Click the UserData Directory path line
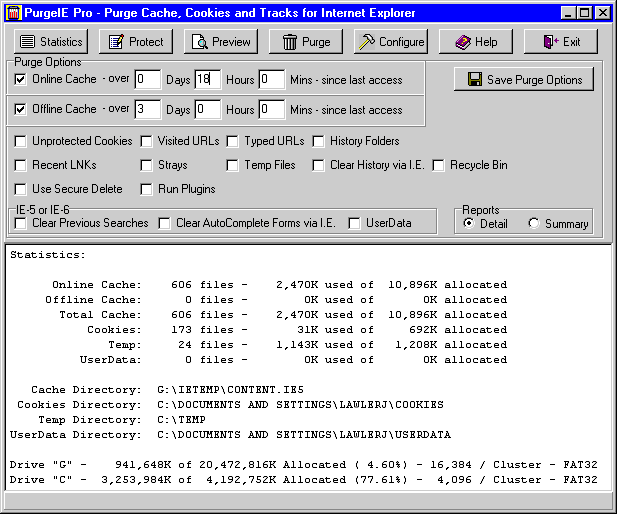This screenshot has width=617, height=514. 230,434
